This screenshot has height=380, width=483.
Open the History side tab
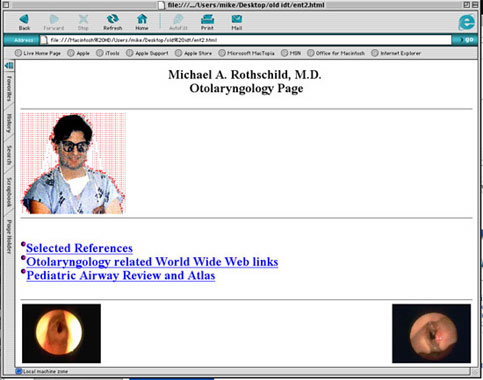tap(9, 123)
